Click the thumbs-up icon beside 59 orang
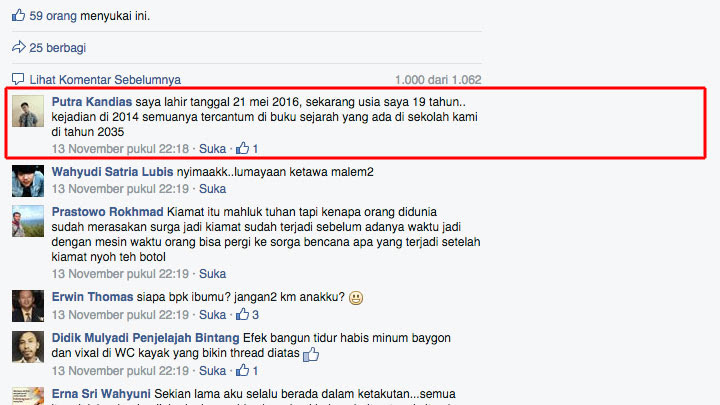Viewport: 720px width, 405px height. (18, 15)
